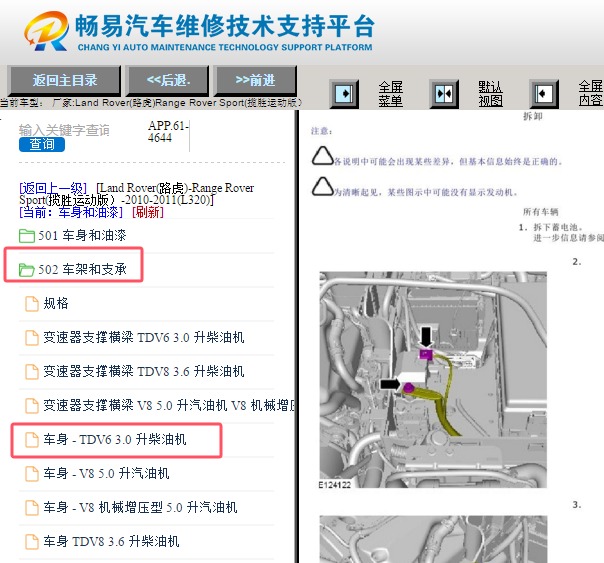Click the 返回上一级 link
Viewport: 604px width, 563px height.
tap(53, 188)
